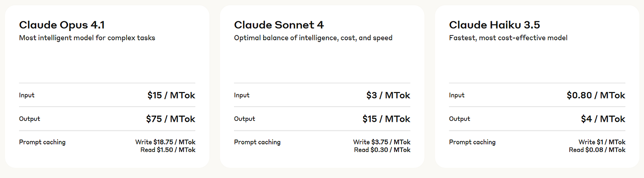Click Haiku cache Write $1 / MTok
Screen dimensions: 644x178
tap(602, 142)
